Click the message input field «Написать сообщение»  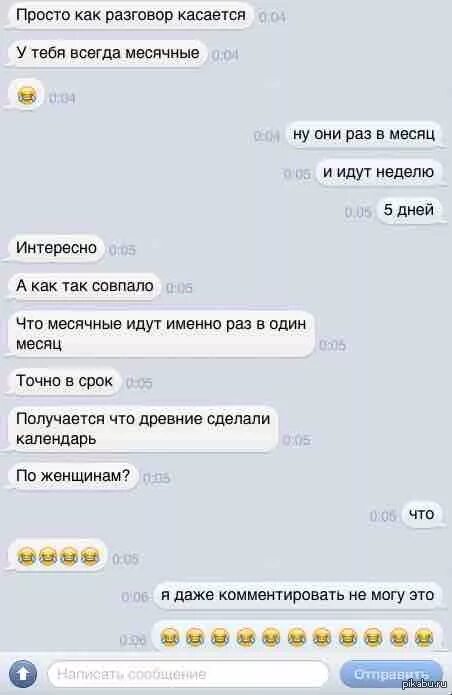[188, 674]
